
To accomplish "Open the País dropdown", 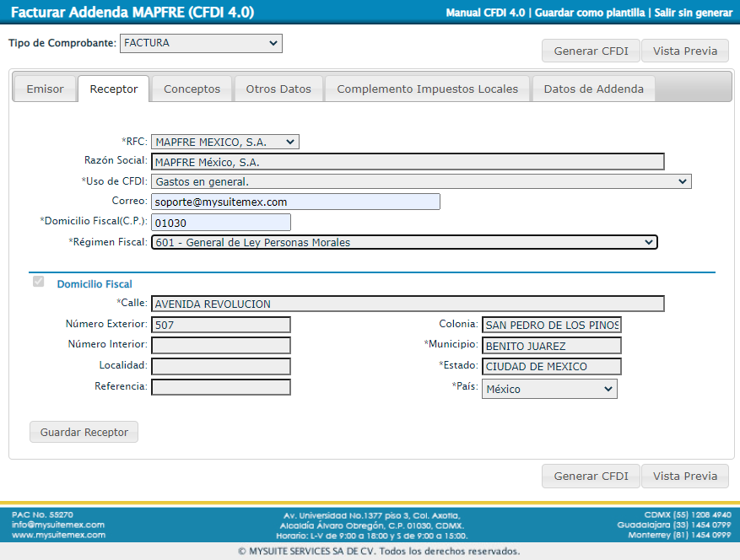I will (x=548, y=389).
